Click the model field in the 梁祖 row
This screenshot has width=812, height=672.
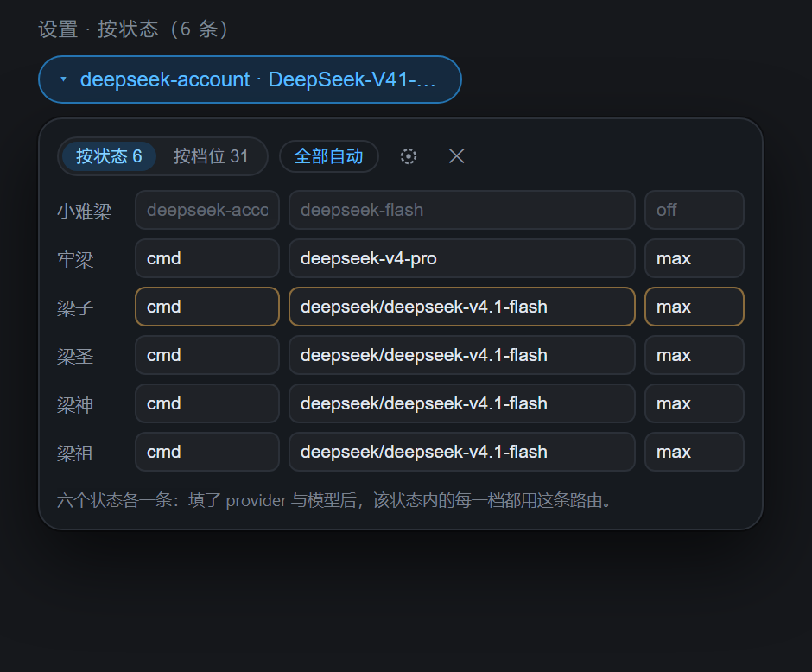pyautogui.click(x=462, y=452)
